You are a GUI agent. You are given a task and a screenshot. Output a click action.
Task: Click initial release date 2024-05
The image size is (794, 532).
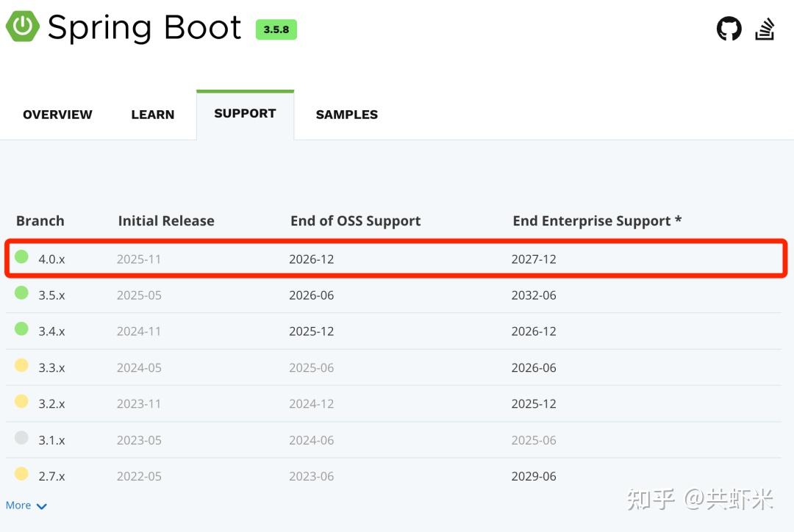139,367
